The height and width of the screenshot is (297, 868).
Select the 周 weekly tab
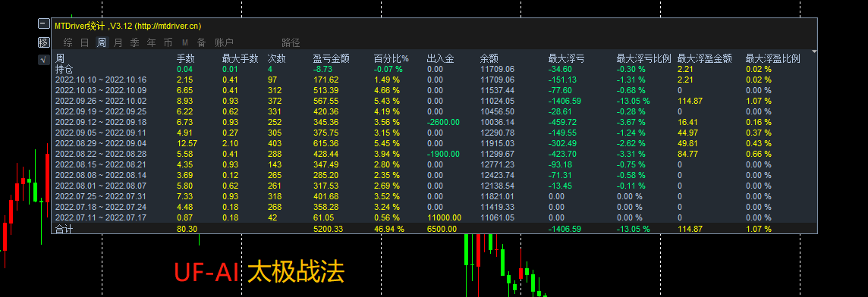(x=102, y=42)
